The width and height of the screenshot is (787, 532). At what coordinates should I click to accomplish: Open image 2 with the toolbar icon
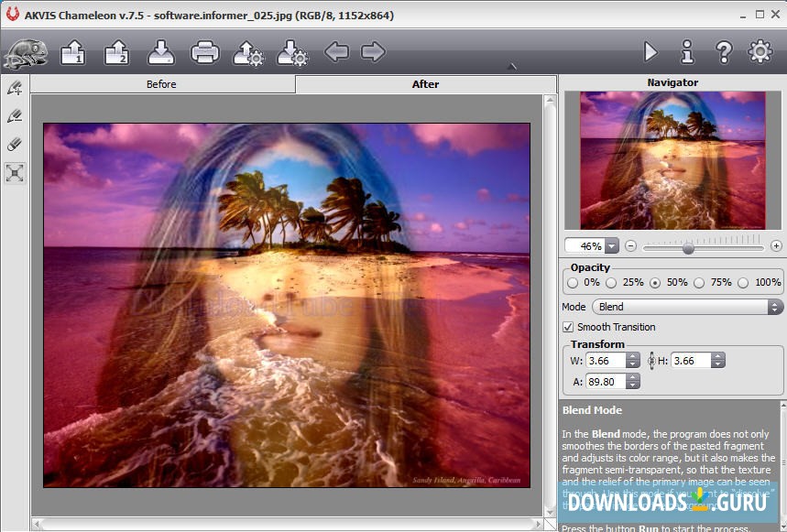(117, 52)
